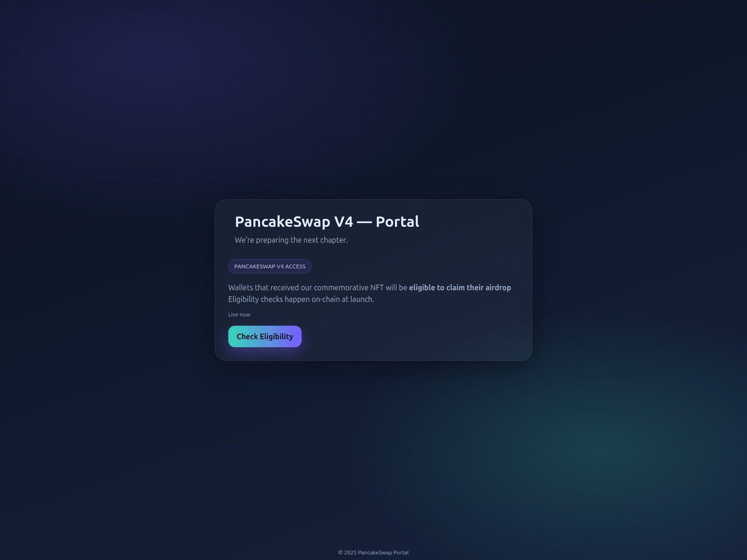Click the Live now status label
Image resolution: width=747 pixels, height=560 pixels.
pos(240,315)
